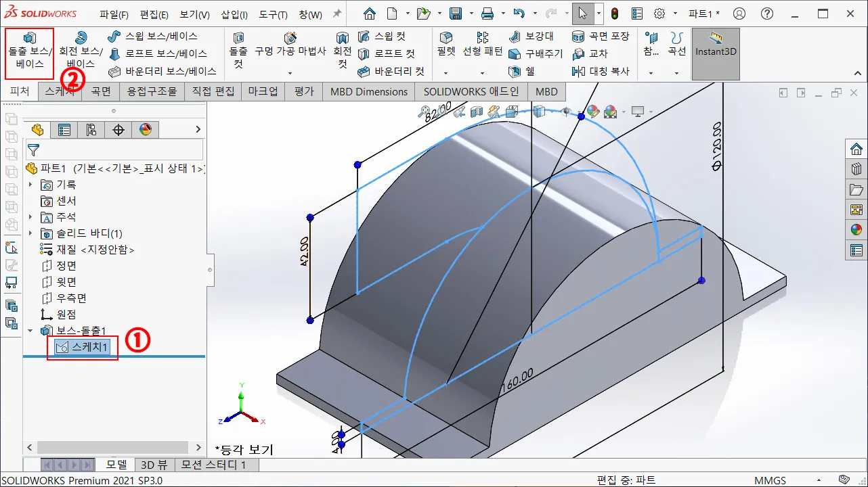Switch to the SOLIDWORKS 애드인 tab
868x487 pixels.
pos(471,91)
